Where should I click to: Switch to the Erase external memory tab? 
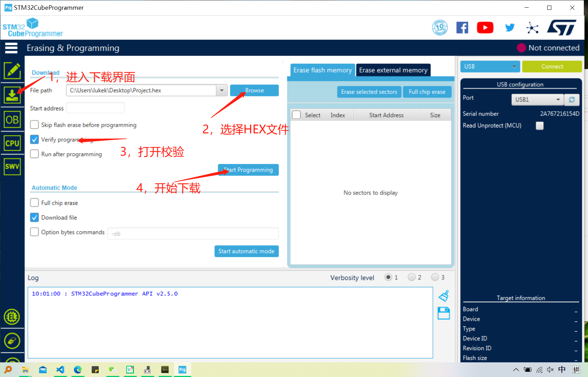393,70
